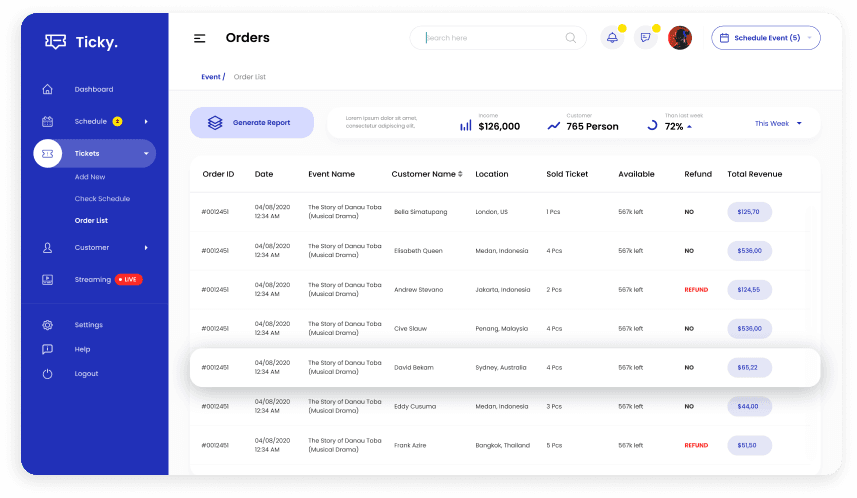857x498 pixels.
Task: Click the Generate Report button
Action: 252,122
